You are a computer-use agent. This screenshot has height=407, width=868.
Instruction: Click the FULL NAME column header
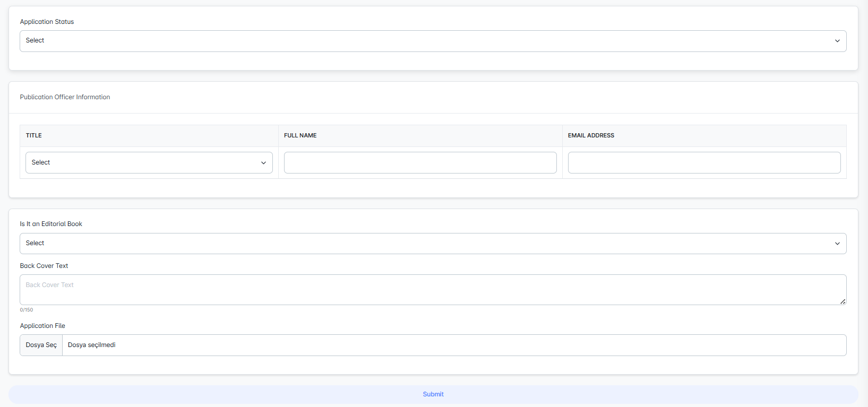click(x=300, y=135)
